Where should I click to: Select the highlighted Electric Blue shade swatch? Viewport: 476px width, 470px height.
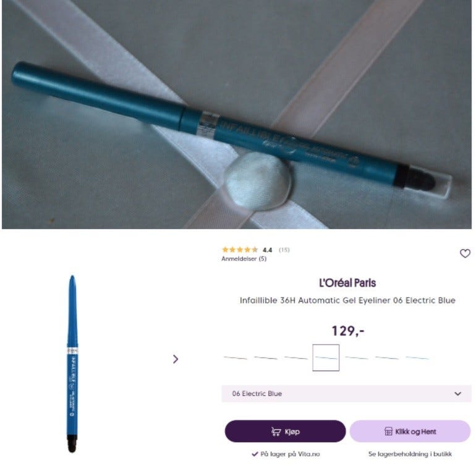click(326, 358)
